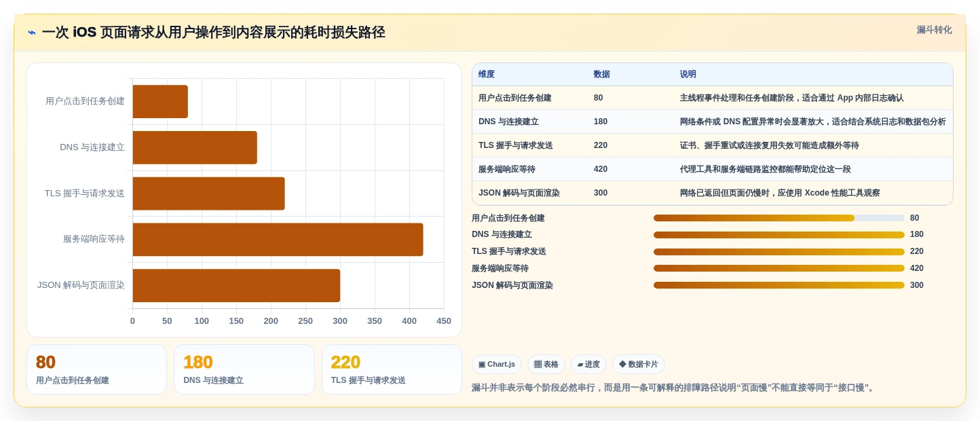Click the description starting 证书、握手重试

(770, 145)
